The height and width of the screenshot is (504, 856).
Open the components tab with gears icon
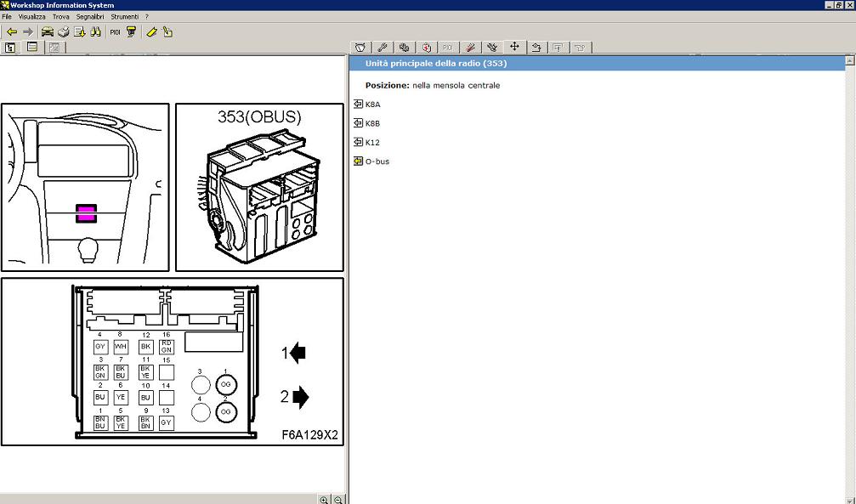click(x=405, y=48)
